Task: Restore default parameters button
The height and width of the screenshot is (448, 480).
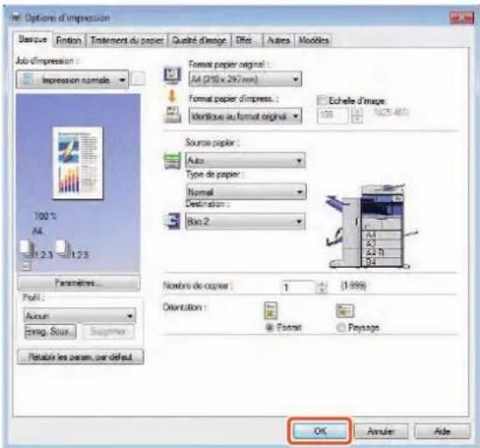Action: 81,357
